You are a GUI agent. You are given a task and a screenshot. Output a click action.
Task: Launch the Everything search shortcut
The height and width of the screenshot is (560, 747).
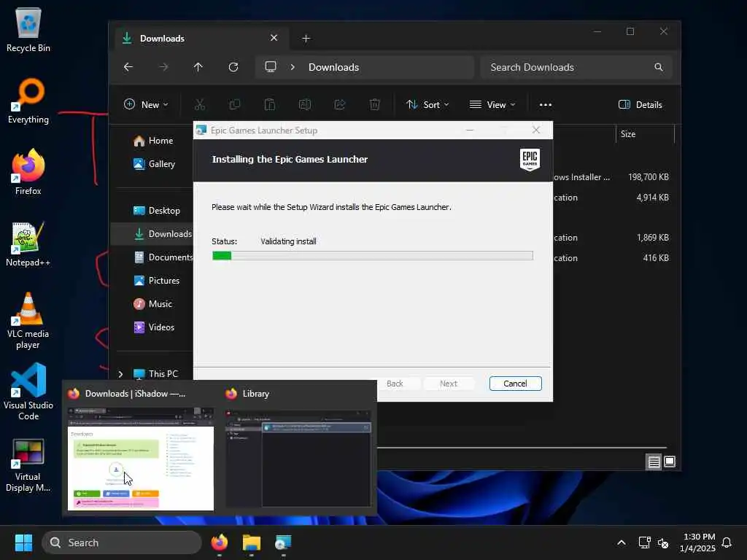(x=28, y=101)
